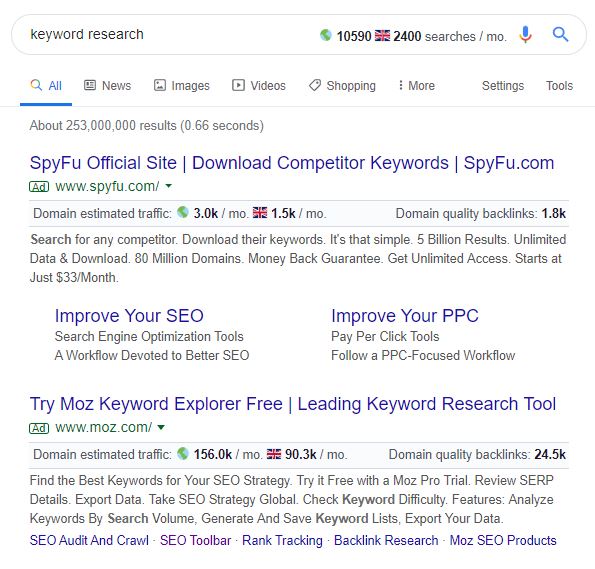The image size is (595, 569).
Task: Switch to the News tab
Action: (x=107, y=85)
